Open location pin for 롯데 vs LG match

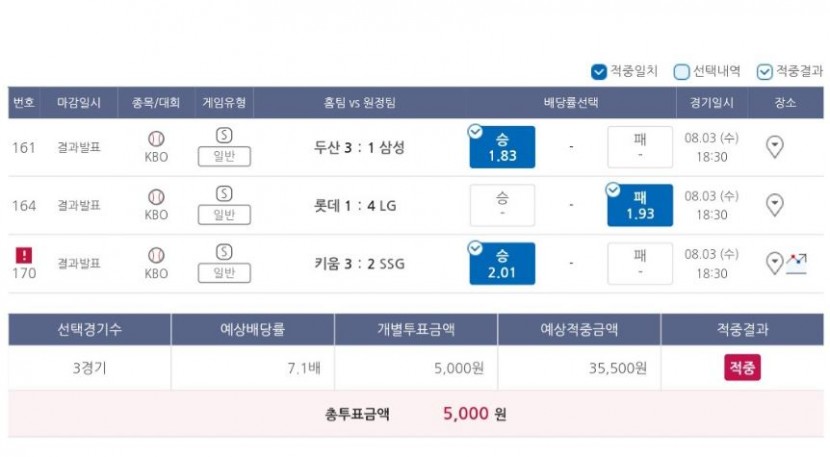point(774,205)
